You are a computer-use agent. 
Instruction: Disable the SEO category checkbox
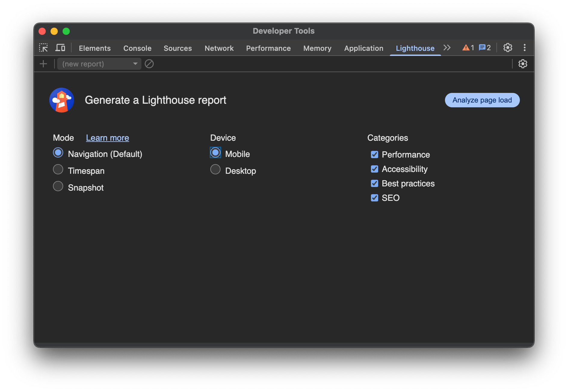pyautogui.click(x=375, y=198)
